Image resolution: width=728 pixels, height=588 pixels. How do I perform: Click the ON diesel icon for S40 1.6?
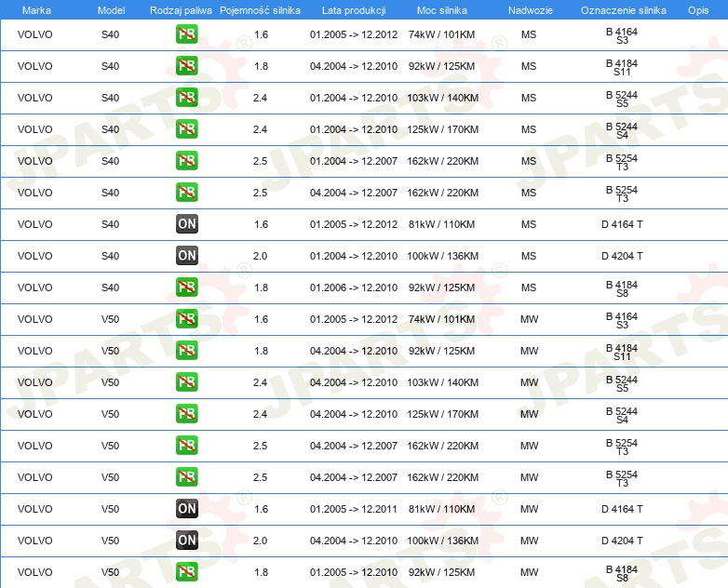click(186, 223)
